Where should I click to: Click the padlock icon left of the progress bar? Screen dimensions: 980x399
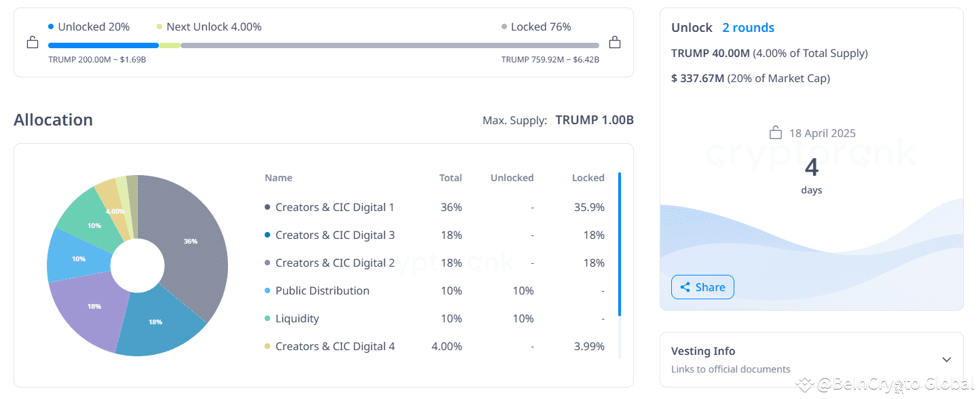32,41
